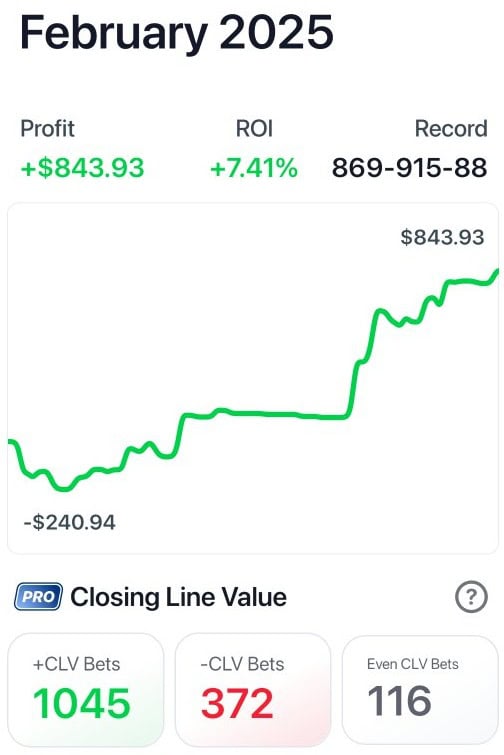
Task: Select the 869-915-88 record value
Action: click(410, 168)
